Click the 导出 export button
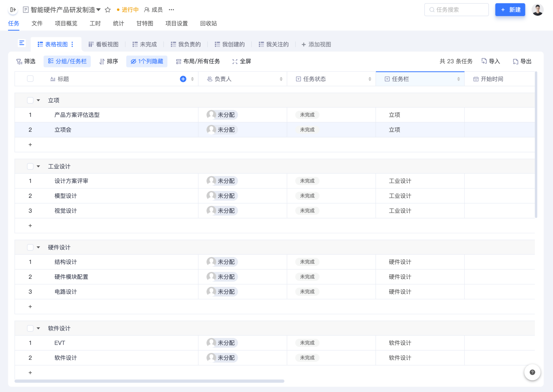The width and height of the screenshot is (553, 392). click(522, 62)
